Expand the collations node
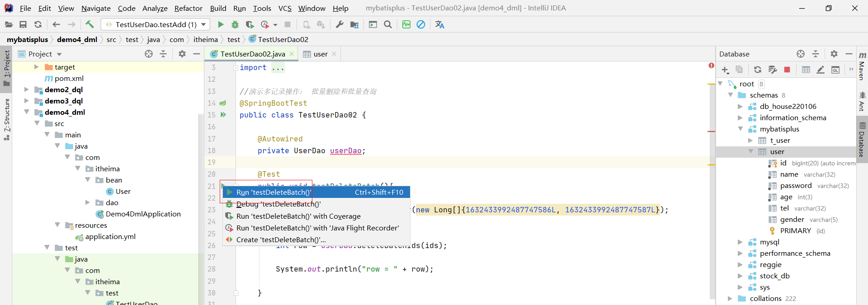Screen dimensions: 868x305 pyautogui.click(x=730, y=298)
